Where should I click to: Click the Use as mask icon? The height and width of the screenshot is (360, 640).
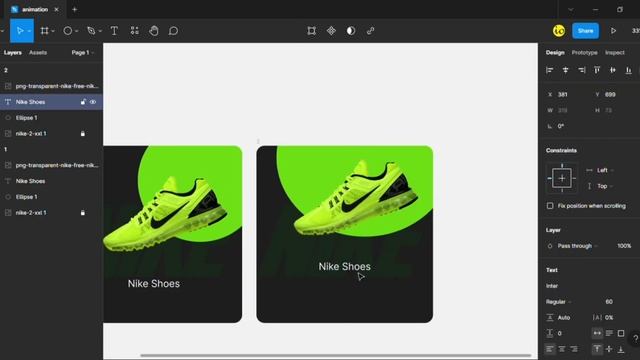[351, 31]
